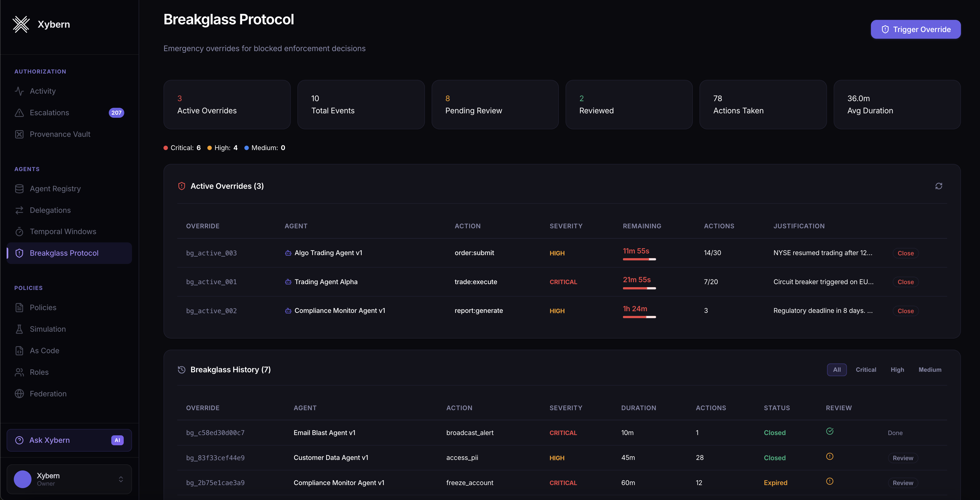Click pending review icon for Customer Data Agent
The image size is (980, 500).
tap(830, 456)
